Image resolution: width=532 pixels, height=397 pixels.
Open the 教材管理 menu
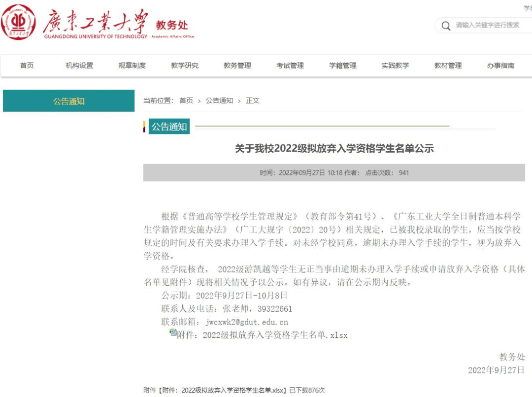pos(448,66)
